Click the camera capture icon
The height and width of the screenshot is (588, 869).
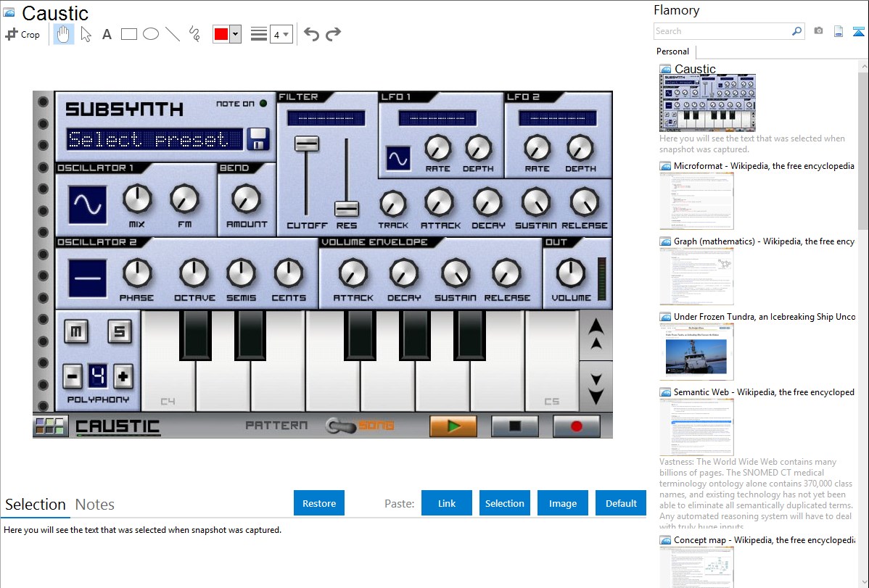[818, 31]
